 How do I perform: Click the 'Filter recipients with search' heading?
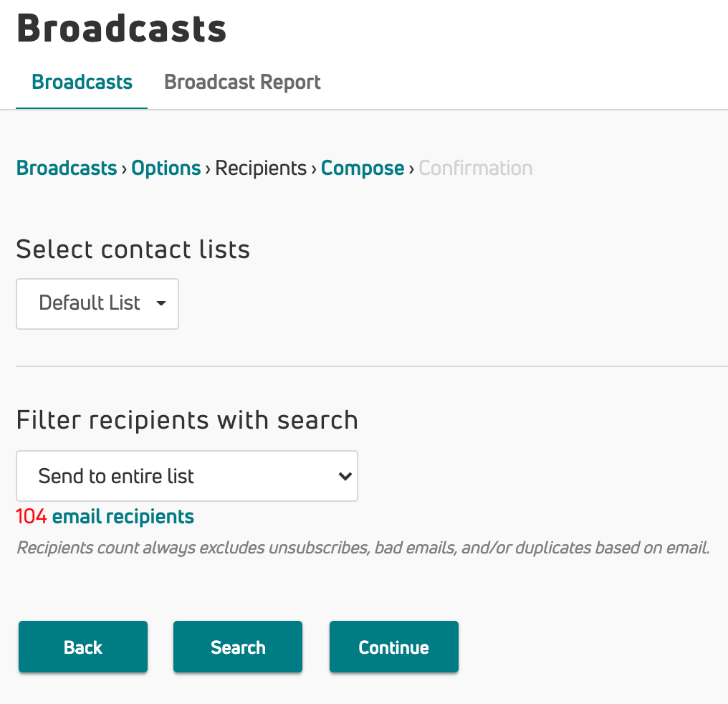[x=187, y=420]
